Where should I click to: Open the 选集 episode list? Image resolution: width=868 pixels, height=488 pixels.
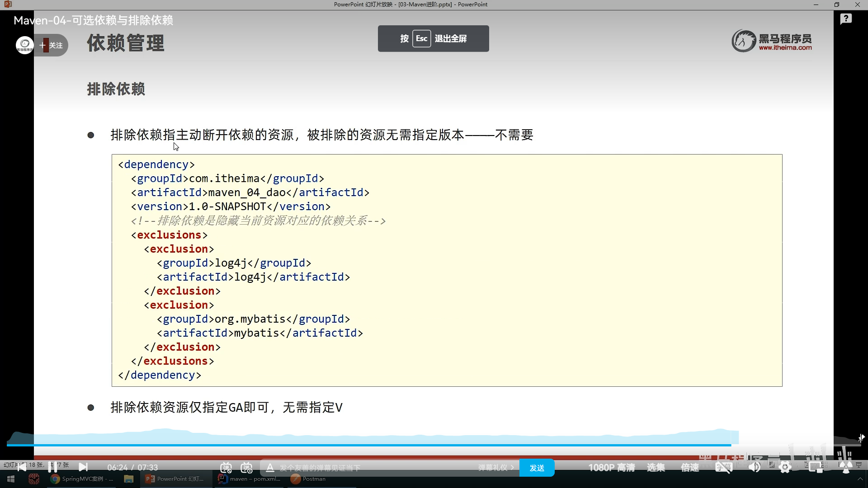click(656, 468)
